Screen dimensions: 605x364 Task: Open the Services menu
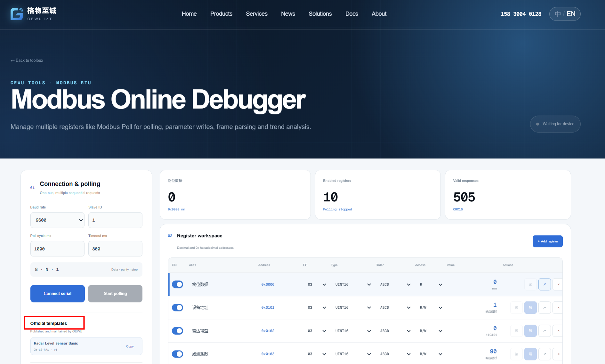pyautogui.click(x=257, y=14)
